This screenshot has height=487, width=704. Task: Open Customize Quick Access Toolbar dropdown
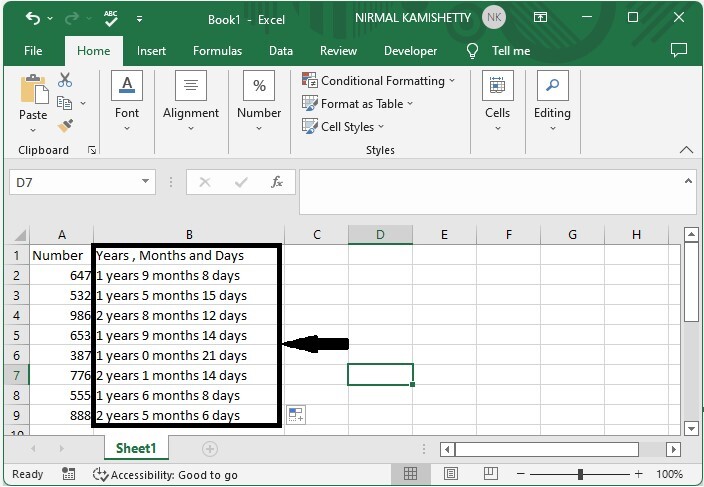coord(140,19)
